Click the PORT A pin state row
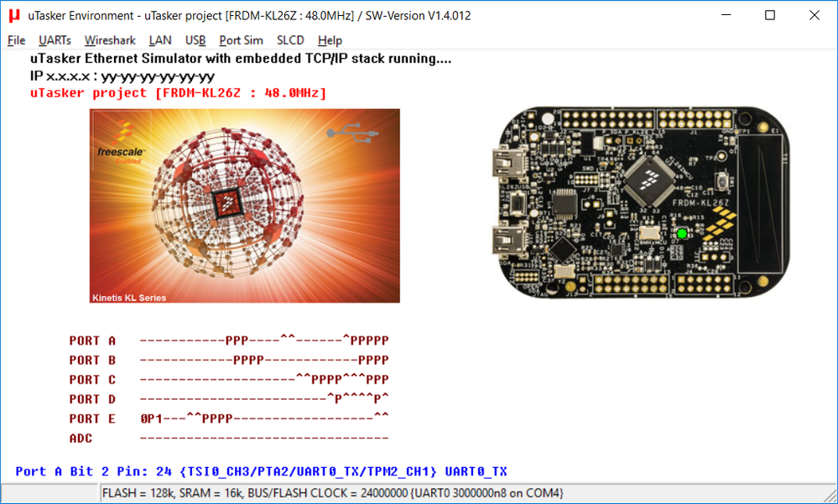The image size is (838, 504). pos(264,340)
